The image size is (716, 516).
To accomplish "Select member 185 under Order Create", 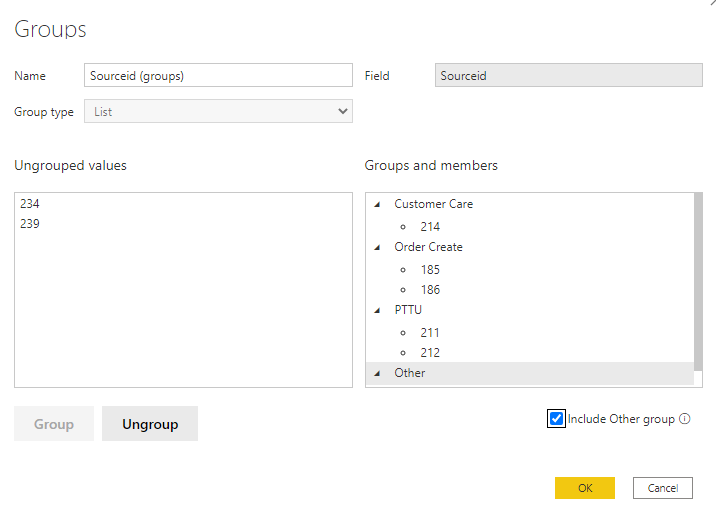I will coord(430,269).
